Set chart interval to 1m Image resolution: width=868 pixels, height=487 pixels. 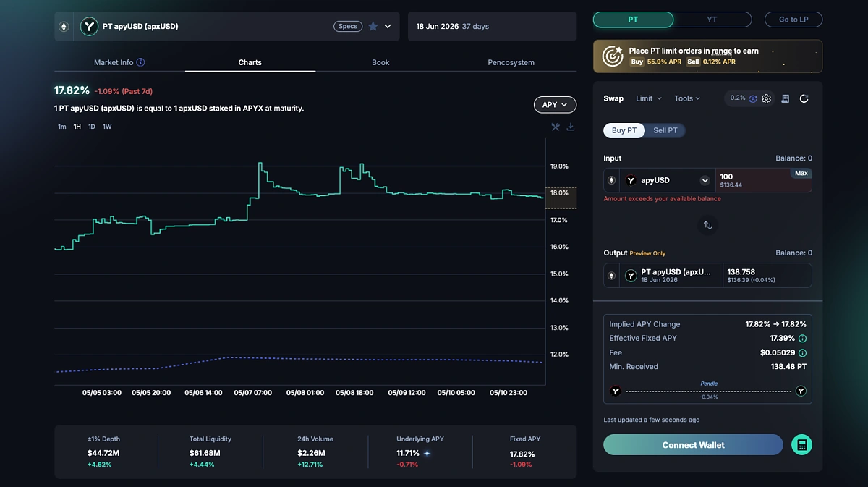pos(62,127)
